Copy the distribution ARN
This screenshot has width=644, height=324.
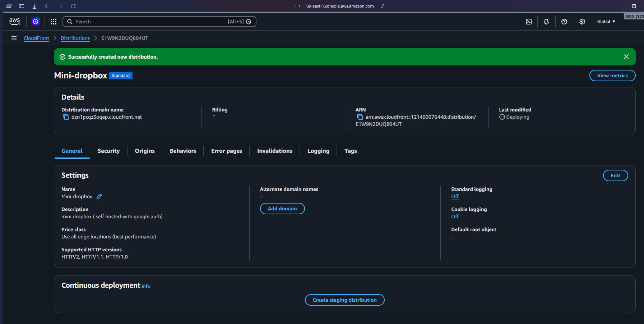[360, 117]
